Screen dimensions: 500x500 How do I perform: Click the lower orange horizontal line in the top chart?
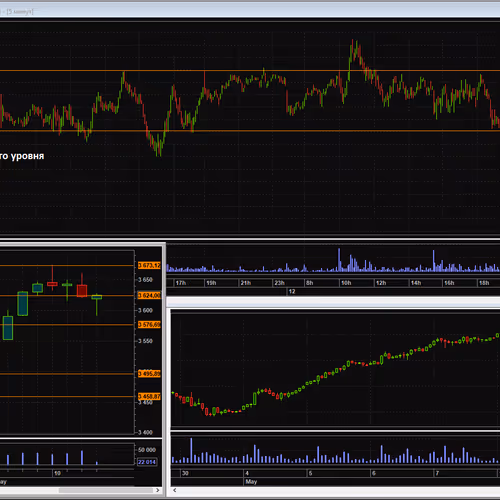pos(250,131)
